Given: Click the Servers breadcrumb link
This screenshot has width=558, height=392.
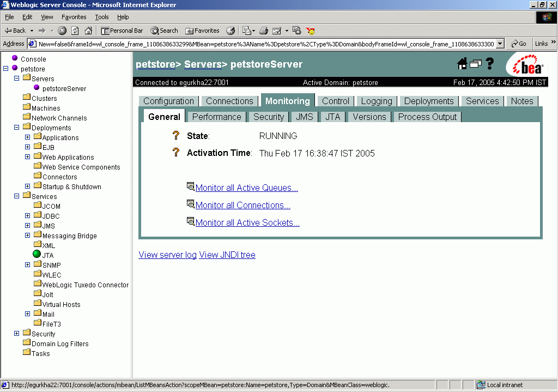Looking at the screenshot, I should click(x=203, y=64).
